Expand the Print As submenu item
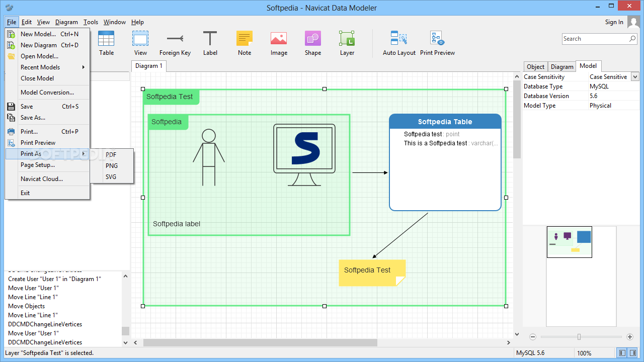Image resolution: width=644 pixels, height=362 pixels. pos(47,154)
